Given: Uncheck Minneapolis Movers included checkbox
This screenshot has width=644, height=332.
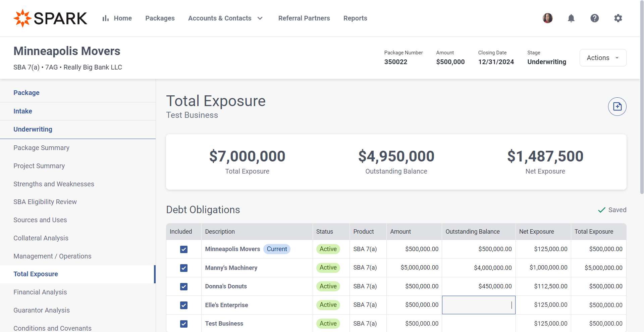Looking at the screenshot, I should pyautogui.click(x=184, y=249).
